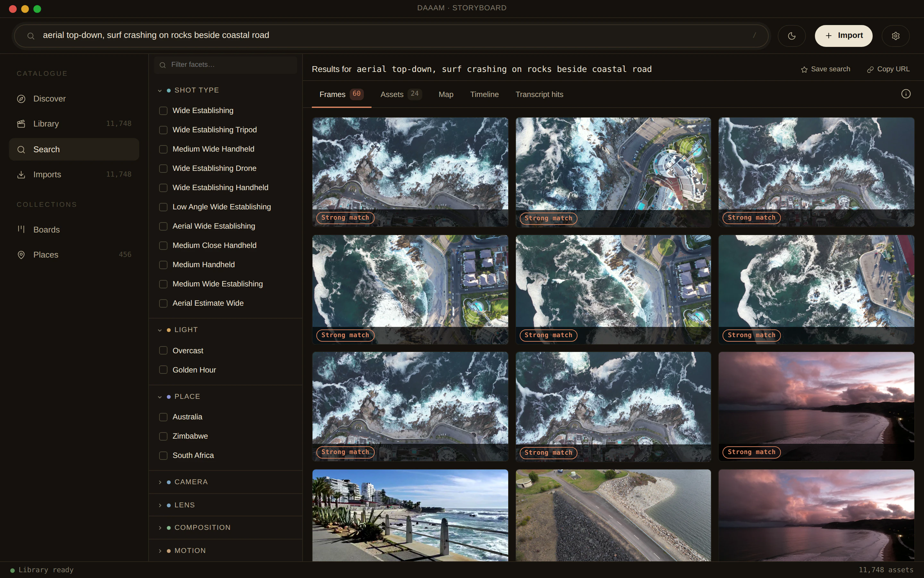Click the link icon beside Copy URL
The height and width of the screenshot is (578, 924).
click(870, 70)
